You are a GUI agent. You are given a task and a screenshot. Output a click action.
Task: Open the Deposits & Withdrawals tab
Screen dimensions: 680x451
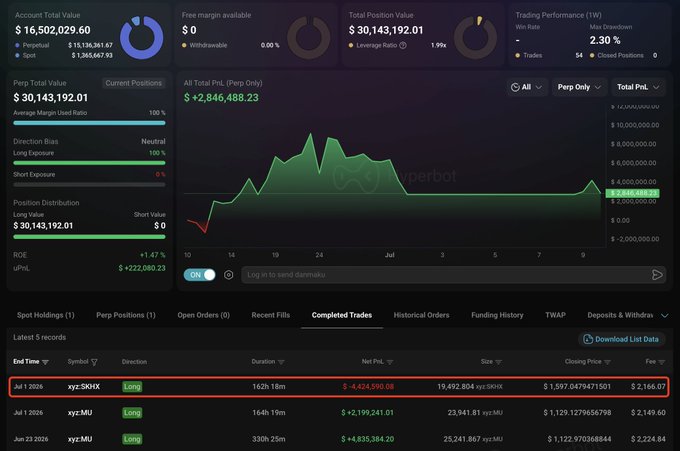620,315
